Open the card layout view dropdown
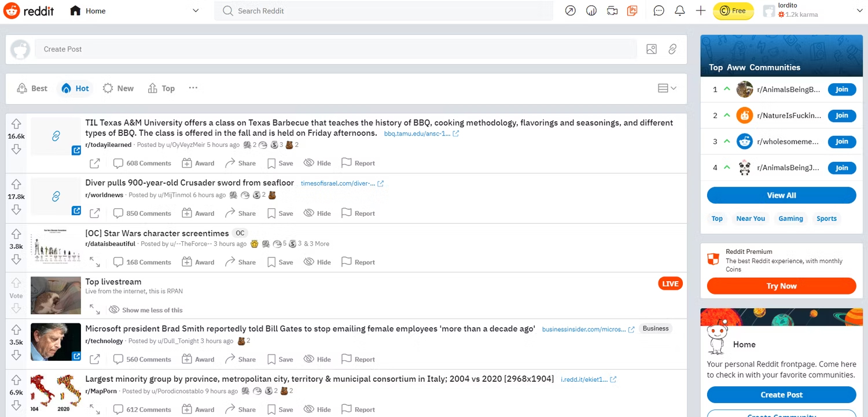This screenshot has height=417, width=868. coord(666,88)
